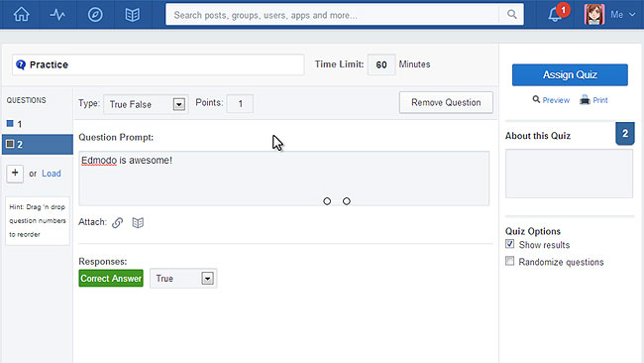The height and width of the screenshot is (363, 644).
Task: Attach from Library book icon
Action: point(138,222)
